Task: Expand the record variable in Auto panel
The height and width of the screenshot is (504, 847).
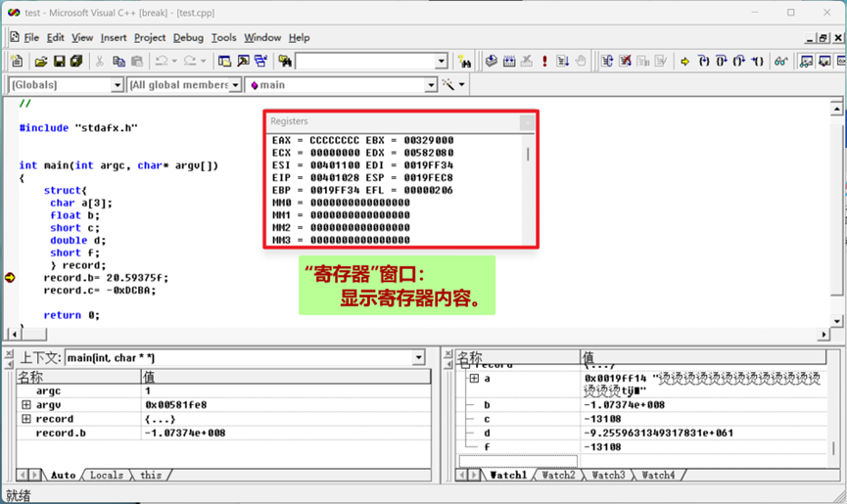Action: click(x=25, y=418)
